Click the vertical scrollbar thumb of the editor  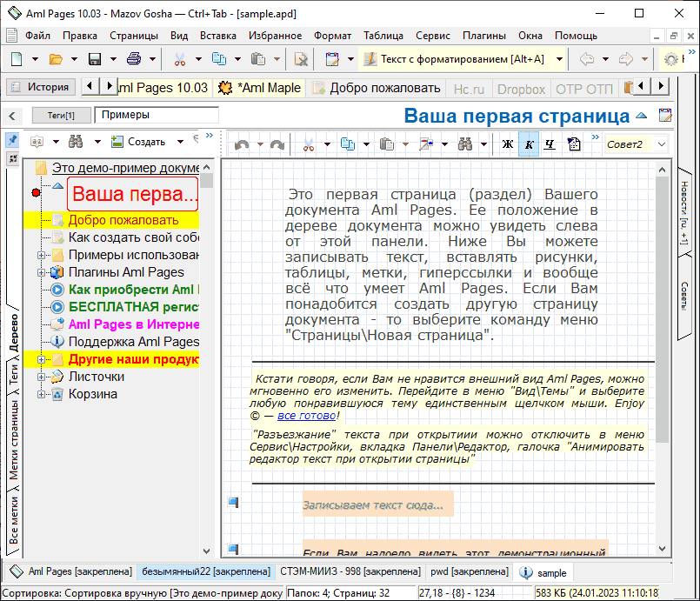click(662, 309)
